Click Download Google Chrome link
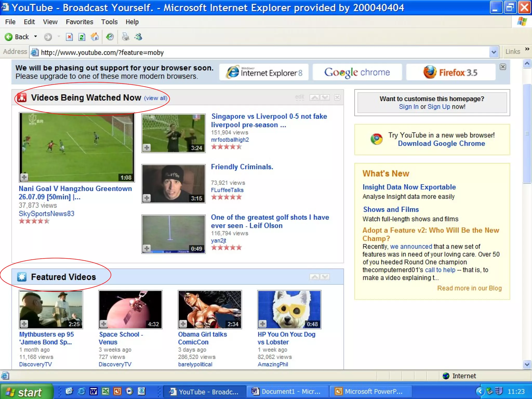 (x=441, y=143)
